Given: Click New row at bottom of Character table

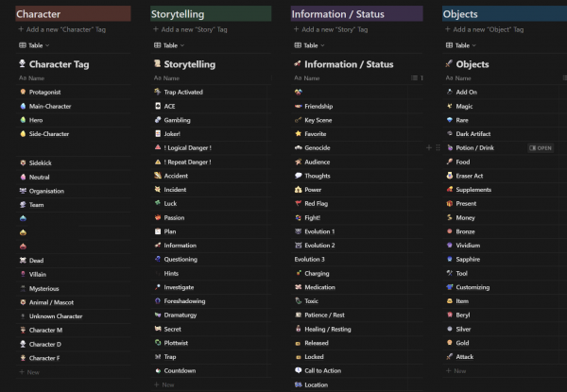Looking at the screenshot, I should [x=32, y=372].
